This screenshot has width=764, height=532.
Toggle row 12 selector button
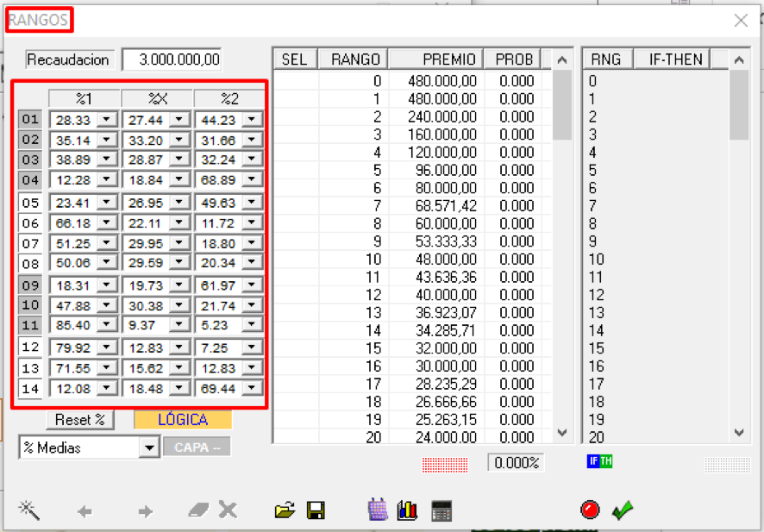click(x=30, y=347)
